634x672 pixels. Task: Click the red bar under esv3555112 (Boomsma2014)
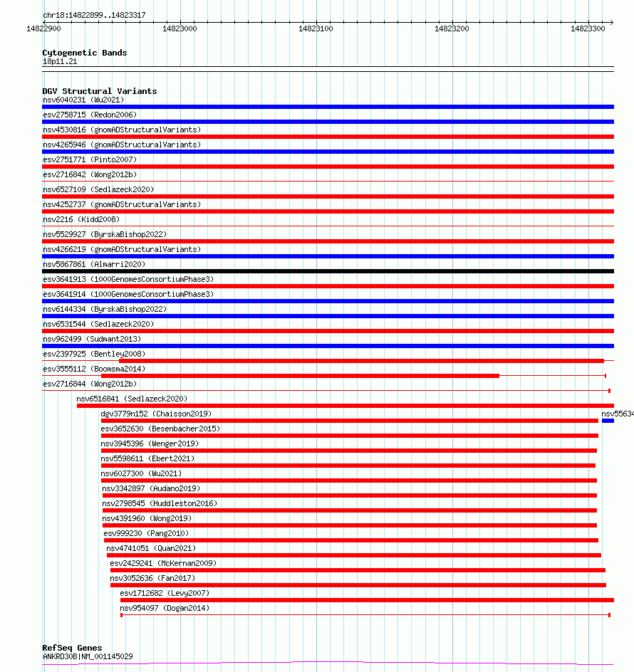(x=301, y=376)
